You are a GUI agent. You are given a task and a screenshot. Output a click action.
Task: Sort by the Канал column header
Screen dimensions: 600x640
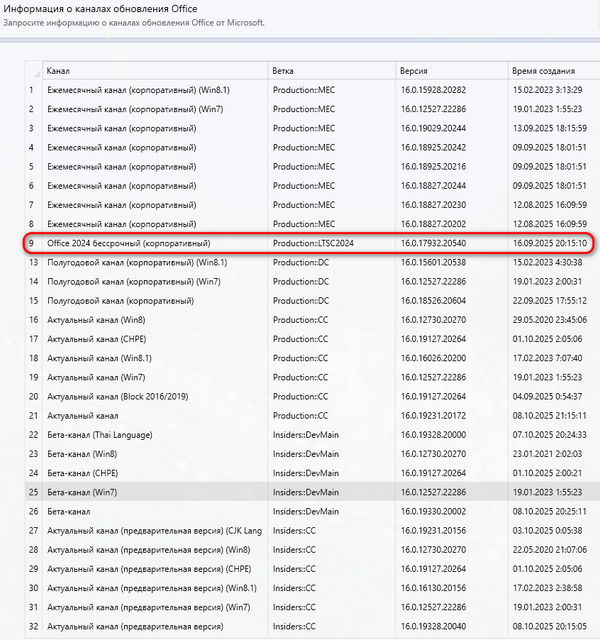click(x=155, y=71)
